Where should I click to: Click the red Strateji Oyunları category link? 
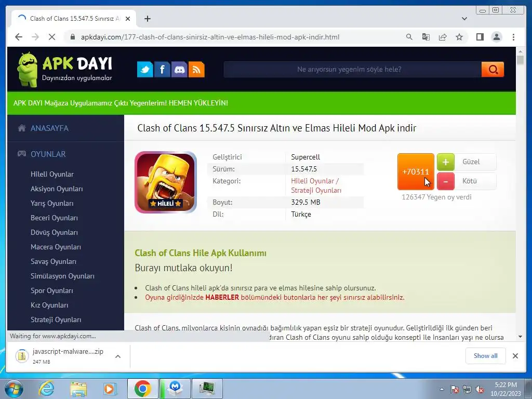click(316, 190)
